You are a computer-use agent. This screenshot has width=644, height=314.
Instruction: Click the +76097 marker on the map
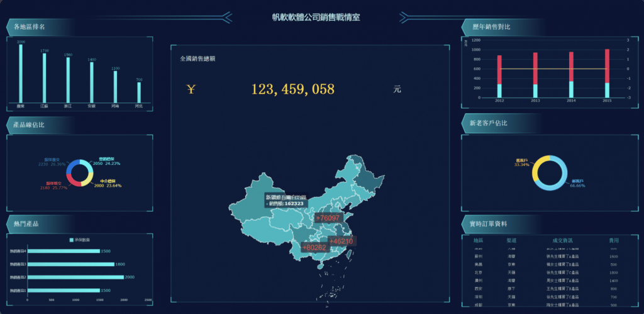point(328,218)
